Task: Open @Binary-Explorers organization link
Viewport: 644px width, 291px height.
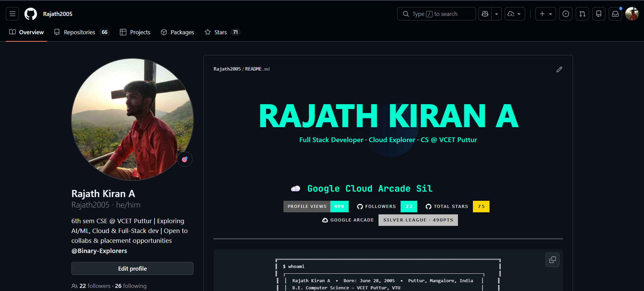Action: click(x=99, y=251)
